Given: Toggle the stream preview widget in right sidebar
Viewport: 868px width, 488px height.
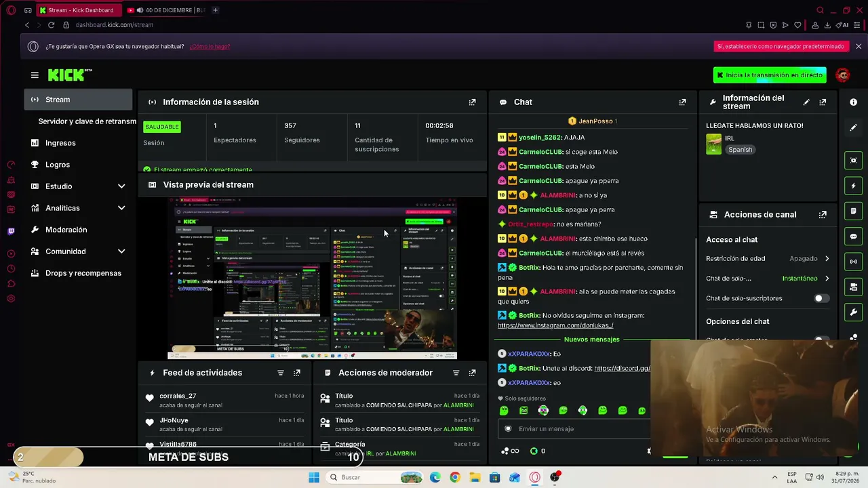Looking at the screenshot, I should pyautogui.click(x=854, y=161).
